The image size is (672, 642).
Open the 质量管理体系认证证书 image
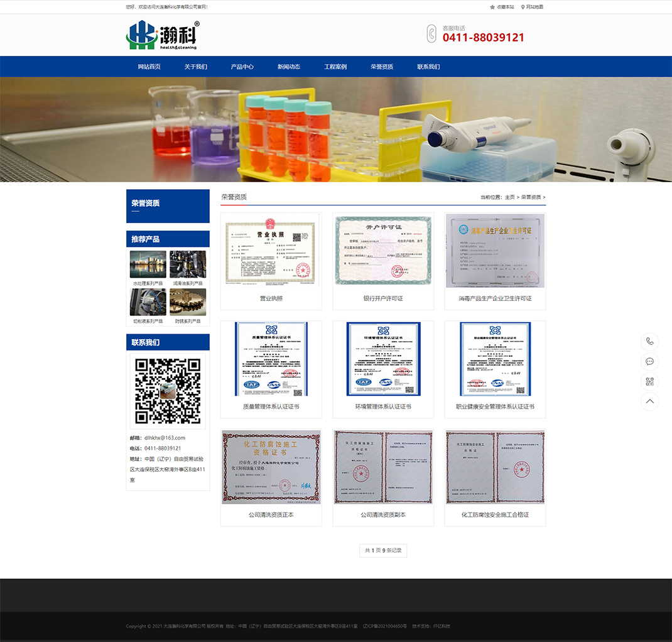(x=271, y=359)
